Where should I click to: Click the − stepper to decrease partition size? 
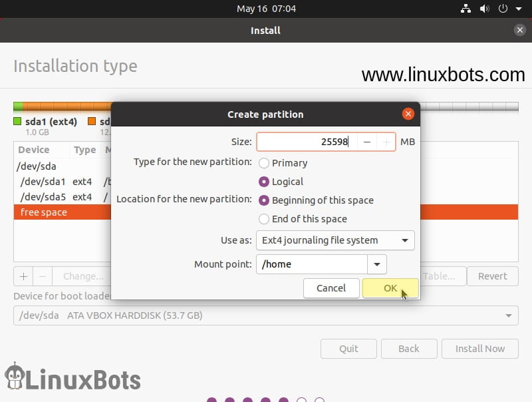coord(367,142)
